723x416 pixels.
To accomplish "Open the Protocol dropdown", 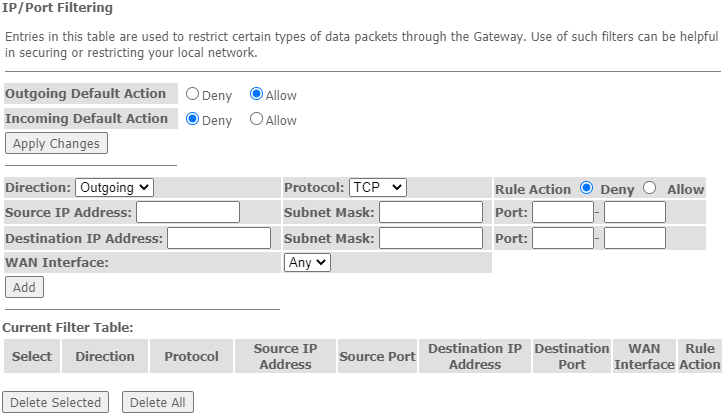I will pyautogui.click(x=377, y=187).
